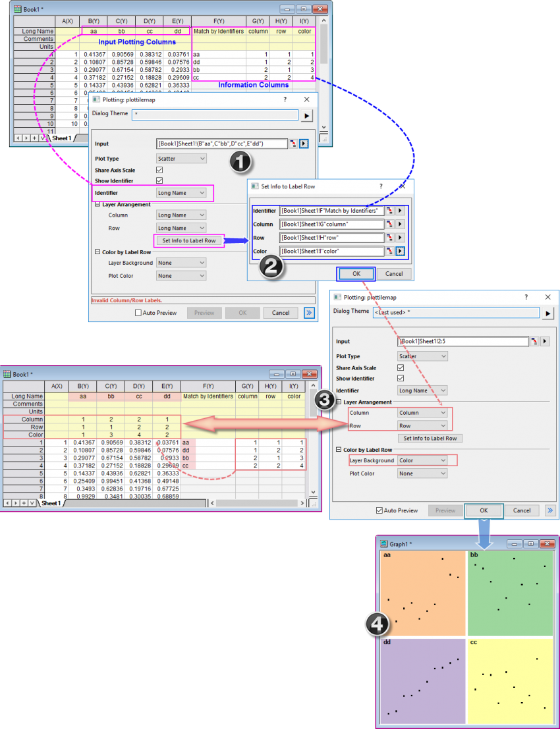Open the Identifier dropdown highlighted in magenta

click(181, 193)
